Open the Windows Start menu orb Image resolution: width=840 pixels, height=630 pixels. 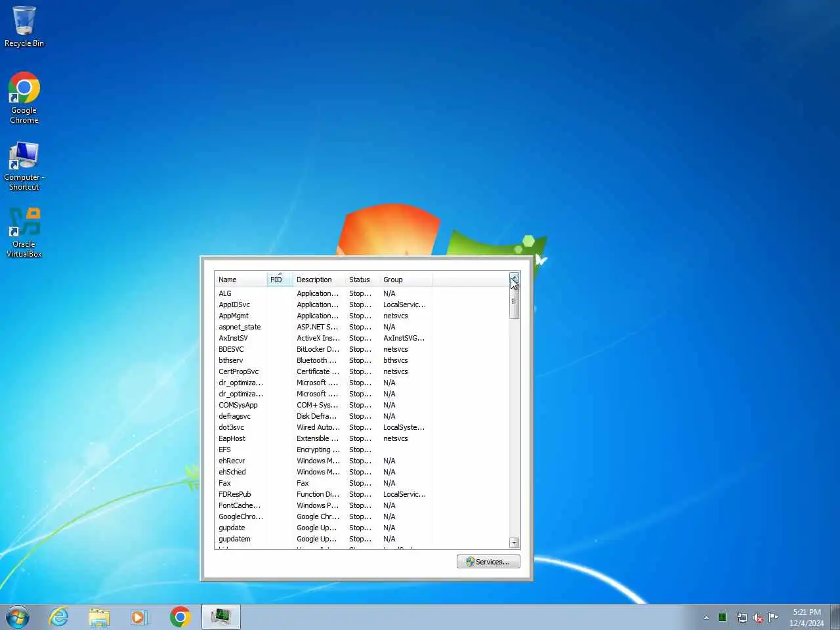[18, 618]
